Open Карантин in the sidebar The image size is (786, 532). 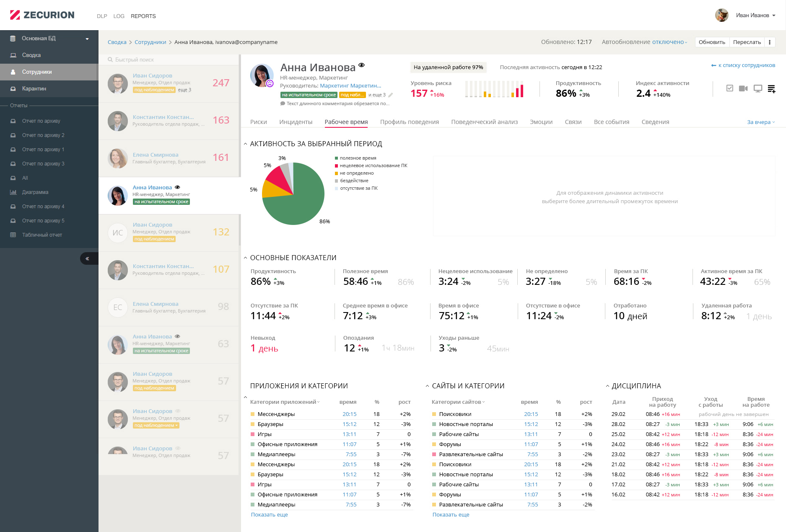[x=34, y=89]
